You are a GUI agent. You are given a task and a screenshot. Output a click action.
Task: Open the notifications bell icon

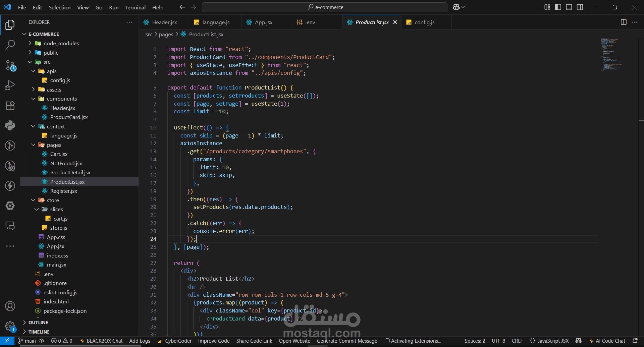(x=635, y=341)
